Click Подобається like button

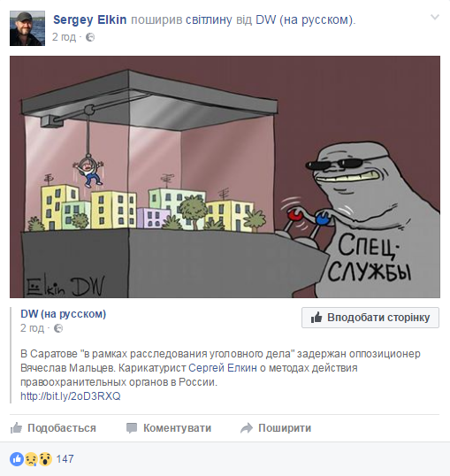(53, 428)
